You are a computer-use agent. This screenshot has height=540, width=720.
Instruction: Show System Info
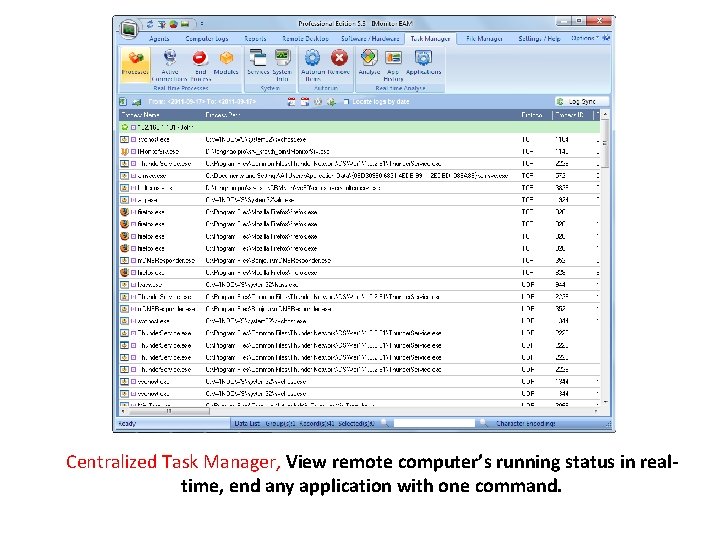click(x=282, y=66)
